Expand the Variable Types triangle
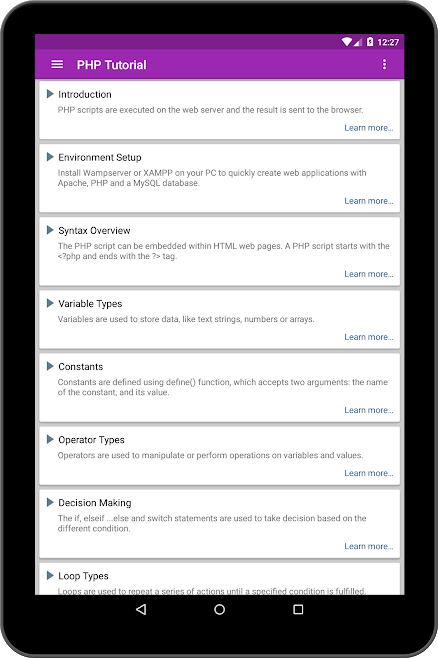 tap(50, 303)
